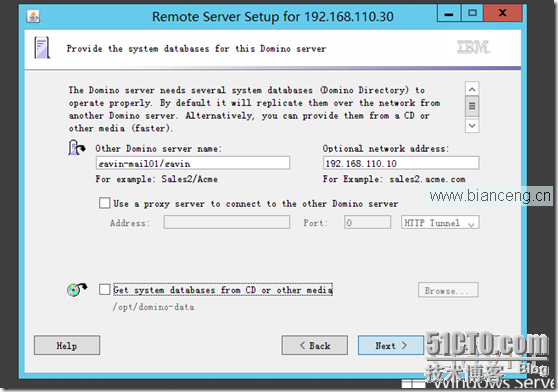The height and width of the screenshot is (392, 558).
Task: Click the description scroll up arrow
Action: (472, 89)
